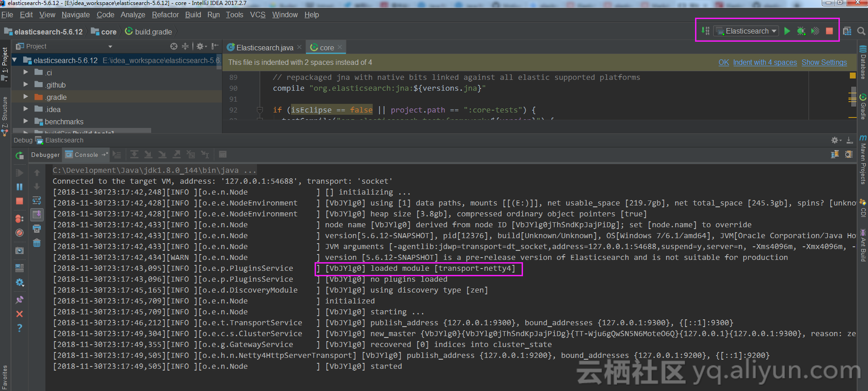The width and height of the screenshot is (868, 391).
Task: Run Elasticsearch with coverage icon
Action: point(815,31)
